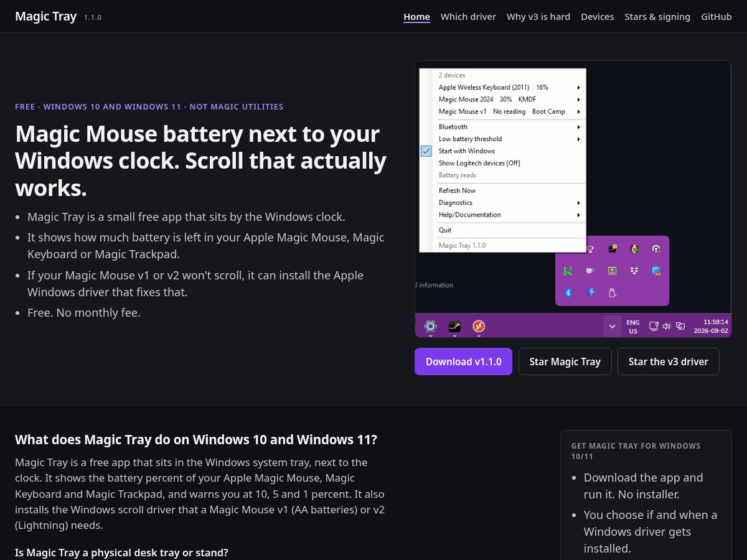The height and width of the screenshot is (560, 747).
Task: Expand the Magic Mouse v1 submenu arrow
Action: tap(578, 112)
